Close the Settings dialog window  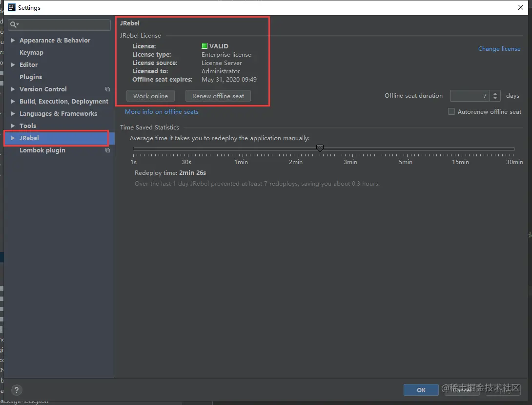[x=520, y=7]
